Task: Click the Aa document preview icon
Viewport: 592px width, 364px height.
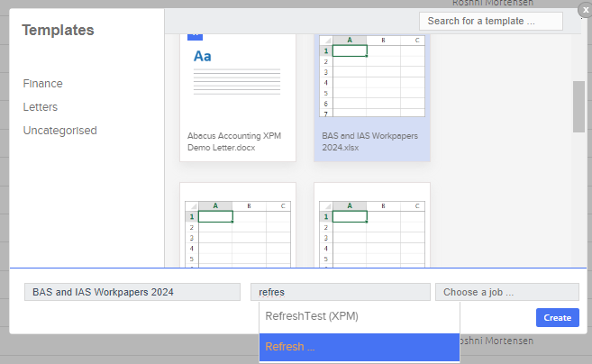Action: [x=203, y=56]
